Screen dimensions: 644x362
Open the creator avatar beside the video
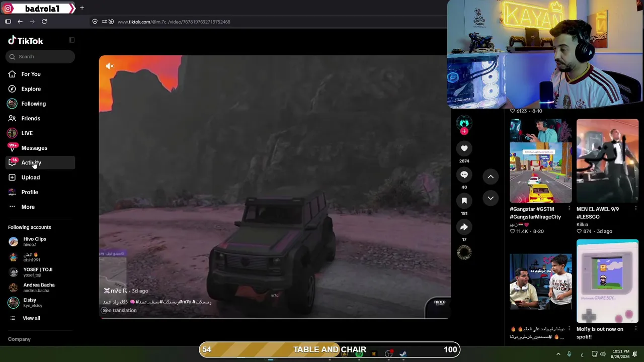pyautogui.click(x=464, y=122)
